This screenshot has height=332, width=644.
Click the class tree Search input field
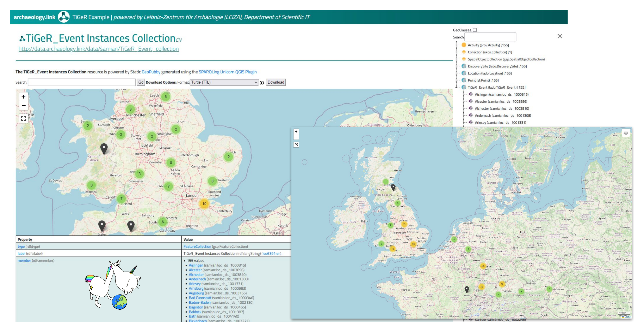(490, 37)
